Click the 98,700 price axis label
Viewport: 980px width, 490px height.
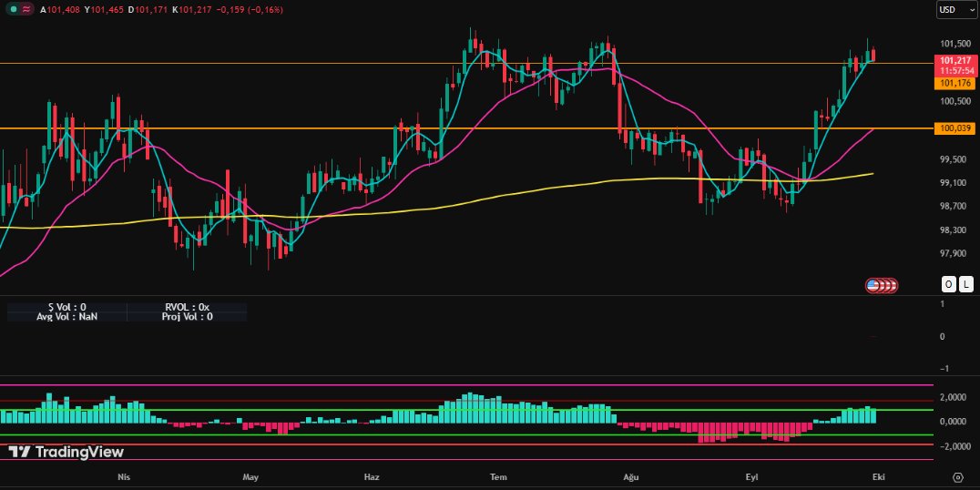[954, 206]
